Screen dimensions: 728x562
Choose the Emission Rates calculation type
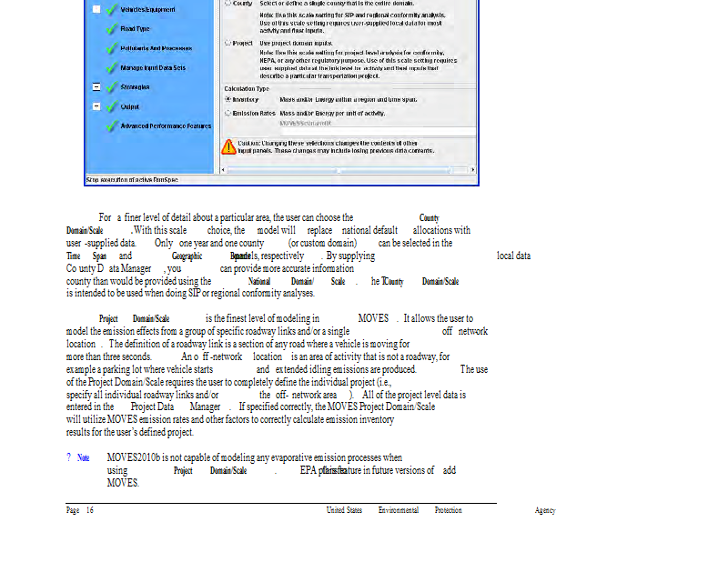(227, 114)
